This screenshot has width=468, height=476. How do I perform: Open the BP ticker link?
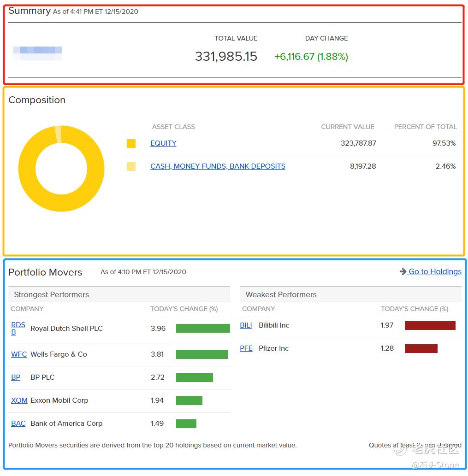[16, 377]
